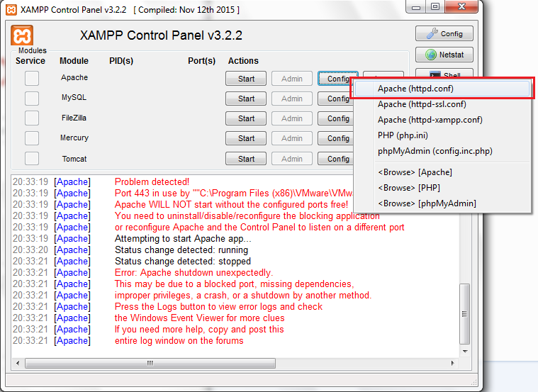This screenshot has height=392, width=538.
Task: Open the Mercury Config dropdown button
Action: [335, 138]
